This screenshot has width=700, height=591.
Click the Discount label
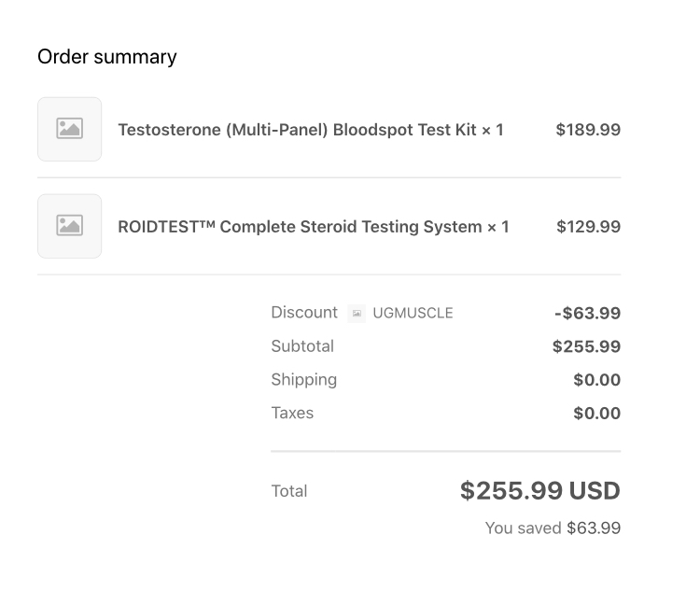point(304,313)
